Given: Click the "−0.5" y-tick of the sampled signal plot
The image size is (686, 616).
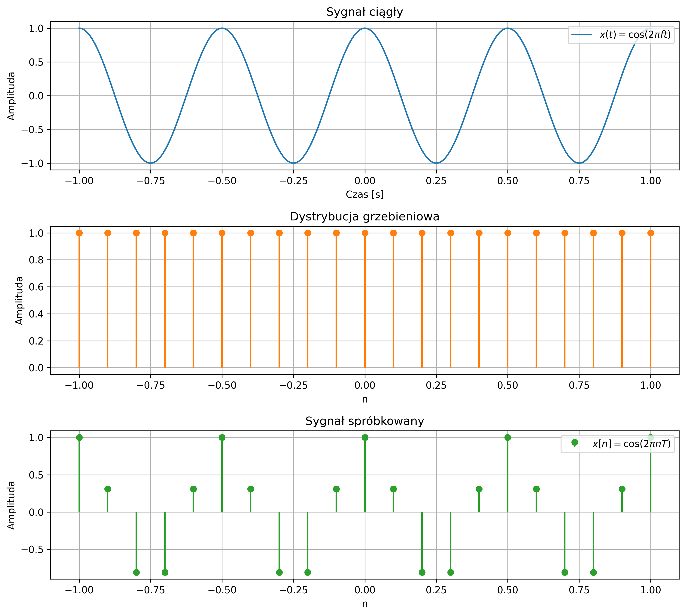Looking at the screenshot, I should tap(33, 549).
